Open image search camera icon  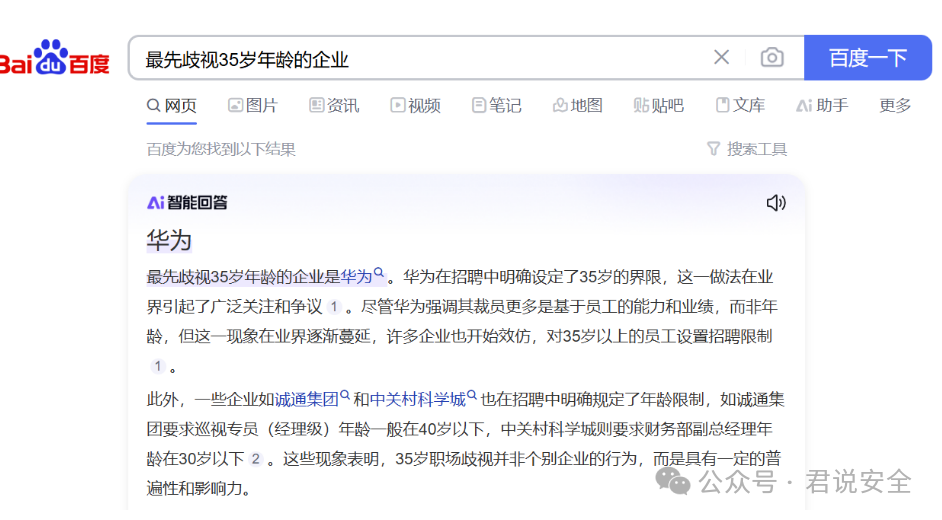point(772,58)
